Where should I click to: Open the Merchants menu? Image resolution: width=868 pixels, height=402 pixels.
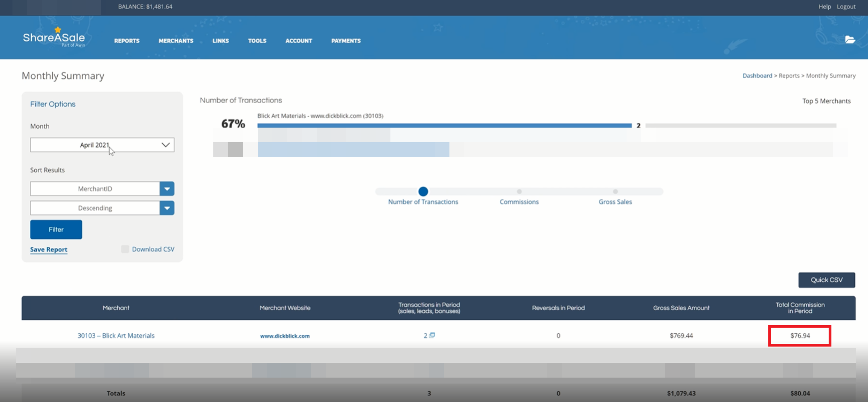pos(176,41)
